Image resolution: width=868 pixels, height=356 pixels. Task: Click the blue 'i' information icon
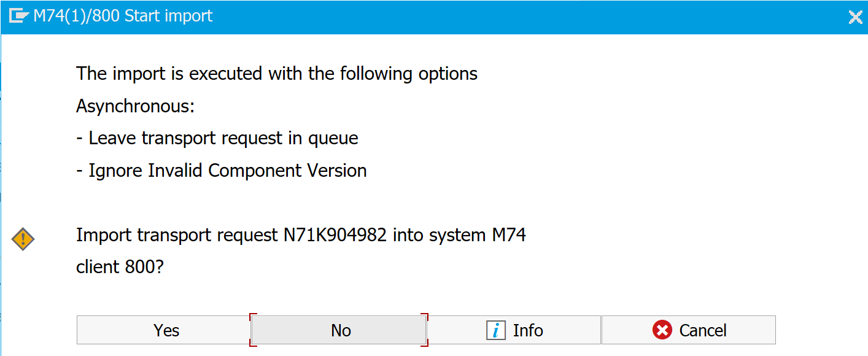[x=495, y=330]
